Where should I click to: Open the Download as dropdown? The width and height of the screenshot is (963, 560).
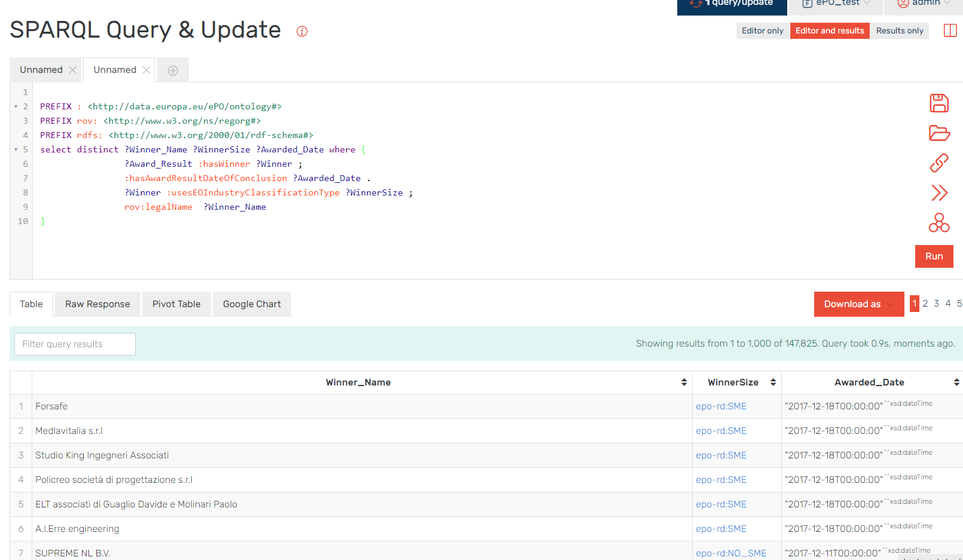pos(859,304)
